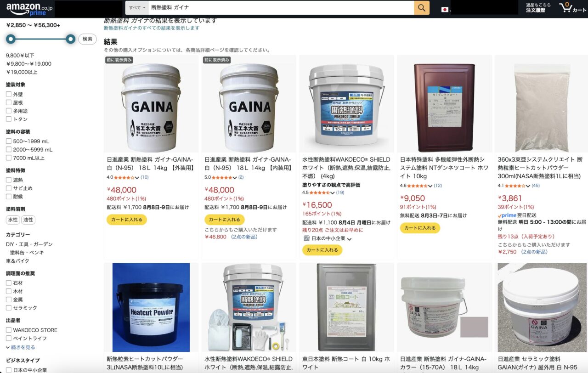The height and width of the screenshot is (373, 588).
Task: Add first GAINA 外装用 to cart
Action: [x=127, y=220]
